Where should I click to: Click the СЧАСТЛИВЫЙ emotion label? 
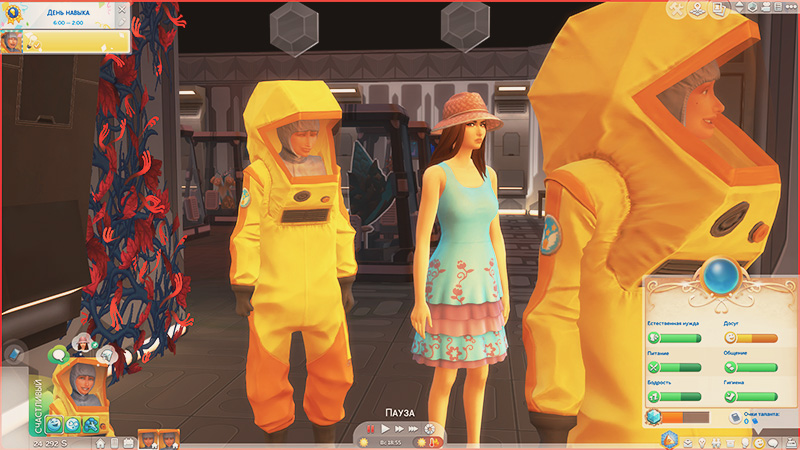coord(39,406)
